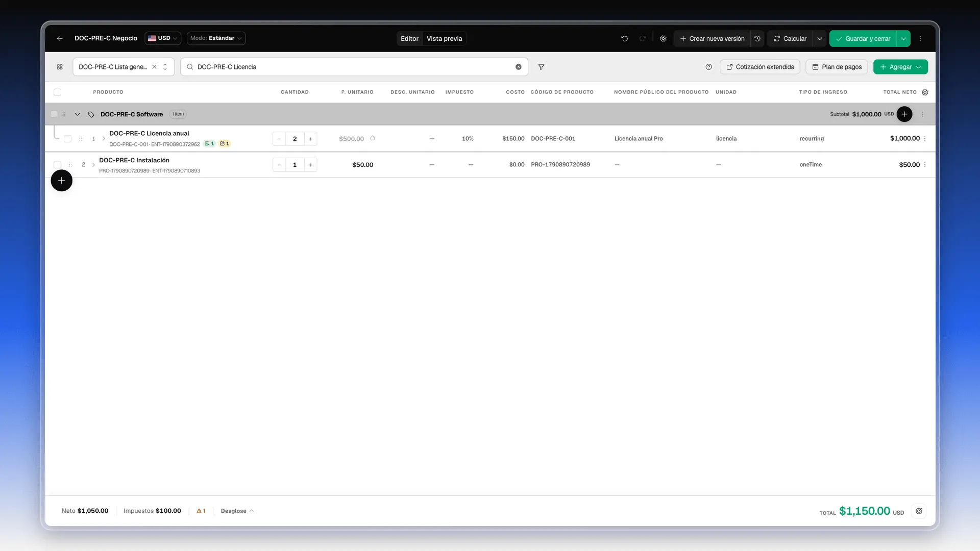The image size is (980, 551).
Task: Click the grid view icon beside price list
Action: [x=60, y=67]
